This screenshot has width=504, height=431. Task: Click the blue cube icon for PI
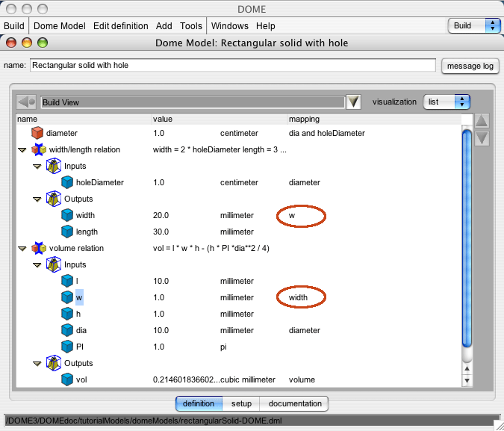[67, 347]
